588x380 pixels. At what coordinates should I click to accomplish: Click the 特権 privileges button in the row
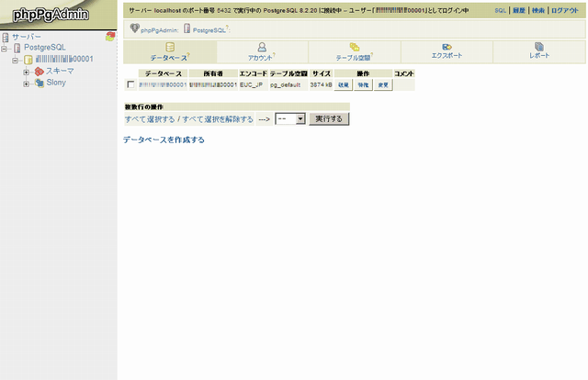click(x=363, y=85)
